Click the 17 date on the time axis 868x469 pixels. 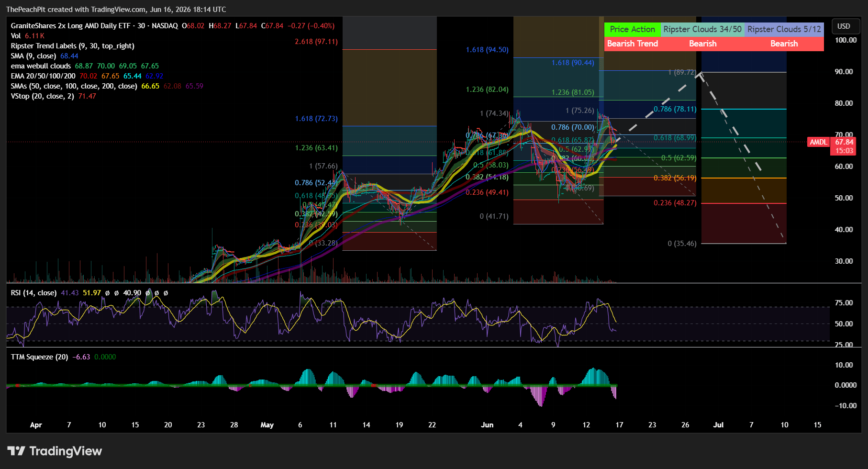619,425
